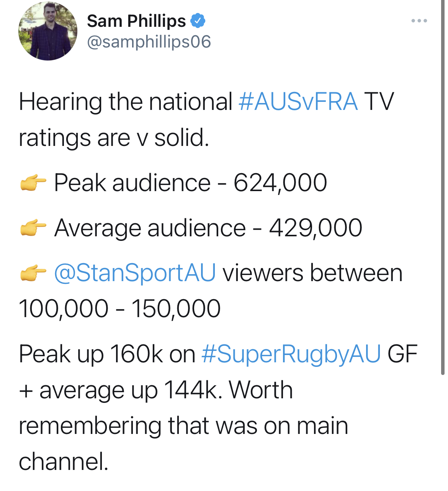
Task: Click 'average up 144k. Worth' text line
Action: (155, 390)
